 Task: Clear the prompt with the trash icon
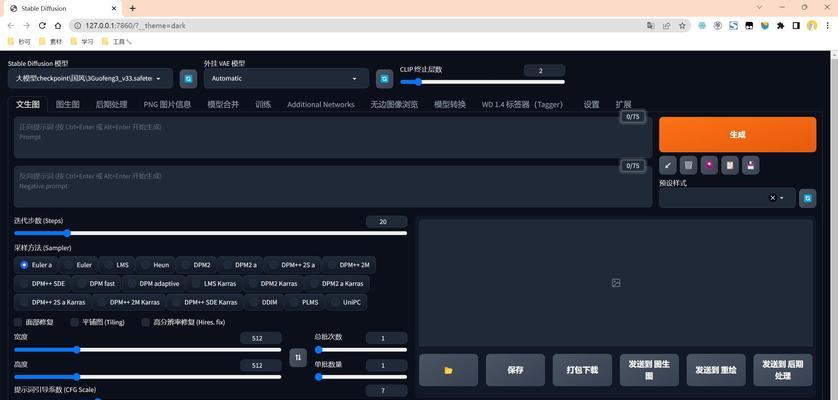coord(688,166)
